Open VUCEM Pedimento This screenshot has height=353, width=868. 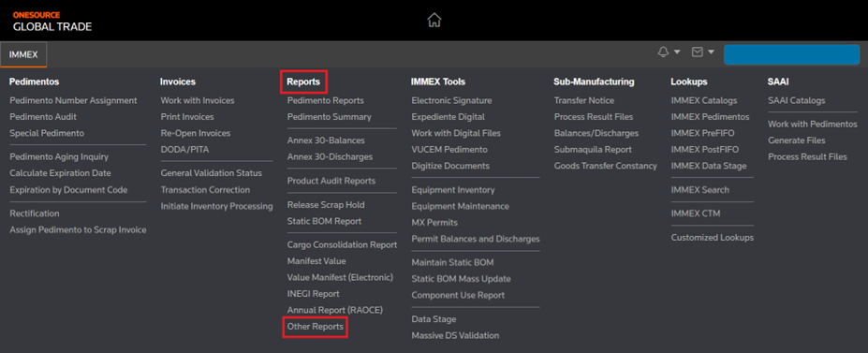[449, 150]
